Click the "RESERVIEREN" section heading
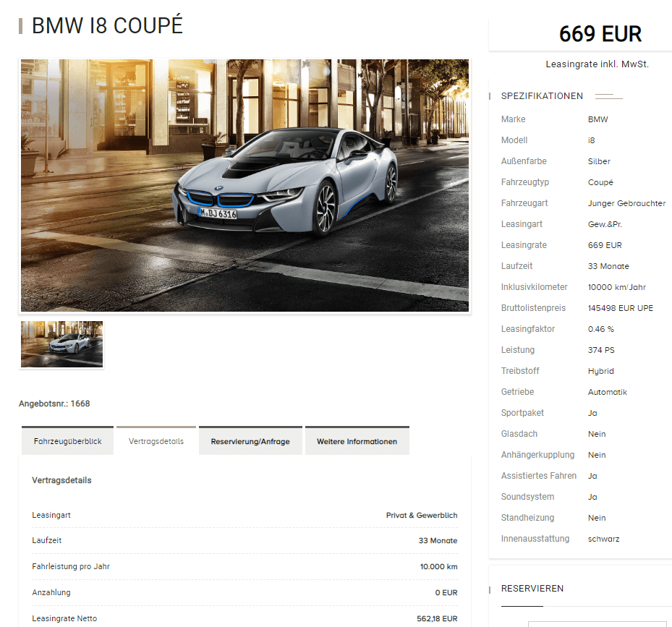 (532, 589)
